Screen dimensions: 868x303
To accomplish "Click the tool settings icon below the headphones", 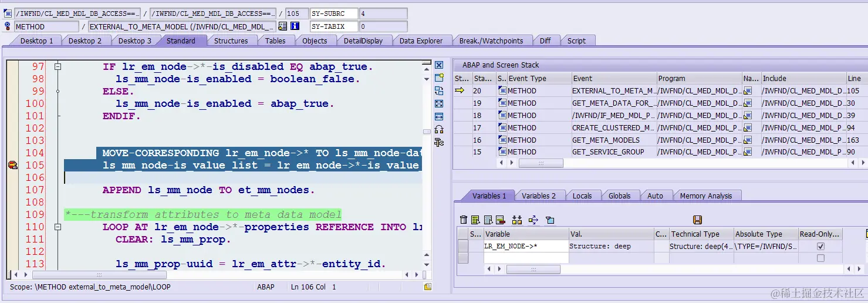I will 438,142.
